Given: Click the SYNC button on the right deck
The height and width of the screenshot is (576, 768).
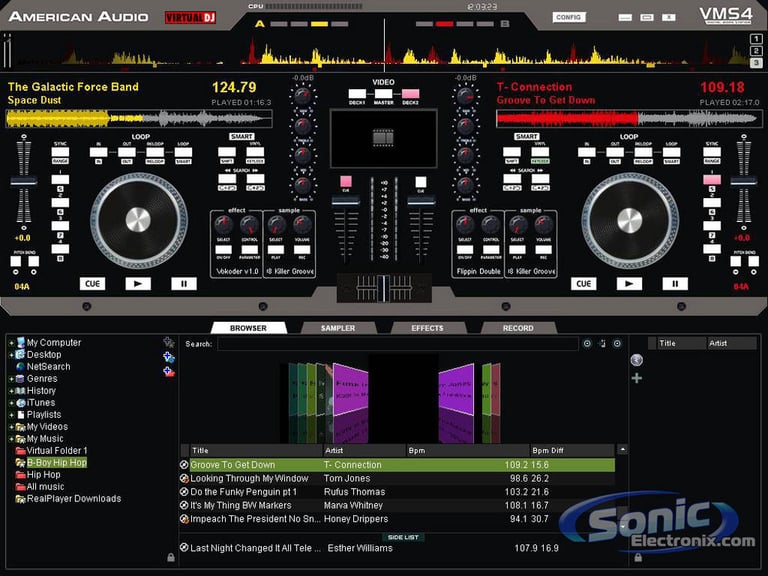Looking at the screenshot, I should [x=712, y=152].
